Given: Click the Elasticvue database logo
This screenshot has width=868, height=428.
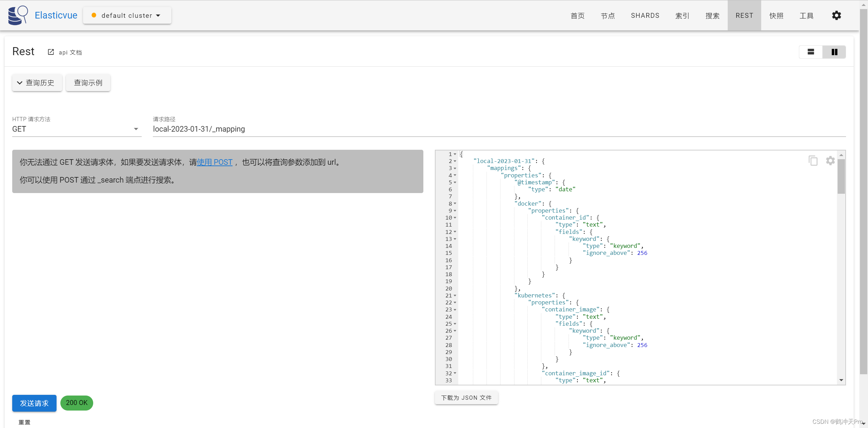Looking at the screenshot, I should coord(17,15).
